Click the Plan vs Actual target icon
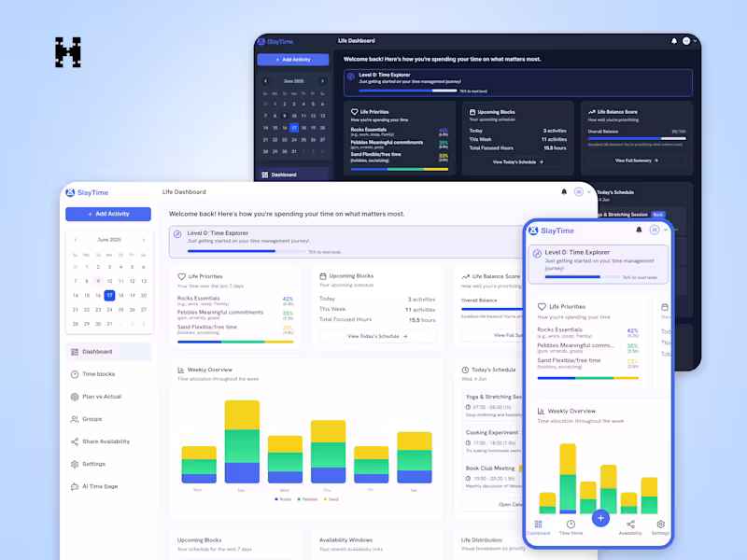The height and width of the screenshot is (560, 747). pos(75,397)
